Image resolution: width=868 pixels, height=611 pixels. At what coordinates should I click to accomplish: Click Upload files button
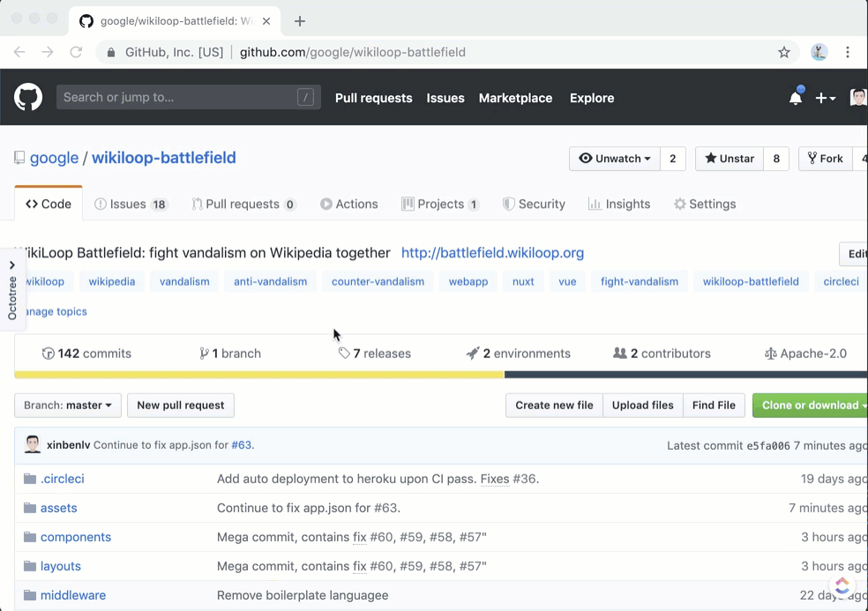[643, 405]
